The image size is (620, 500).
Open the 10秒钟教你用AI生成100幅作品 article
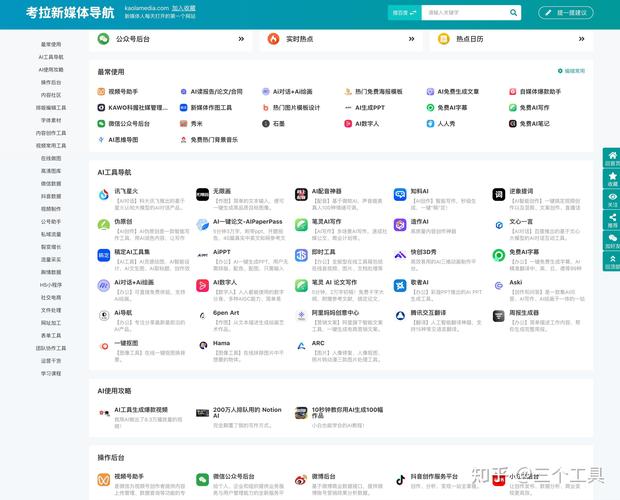coord(347,412)
